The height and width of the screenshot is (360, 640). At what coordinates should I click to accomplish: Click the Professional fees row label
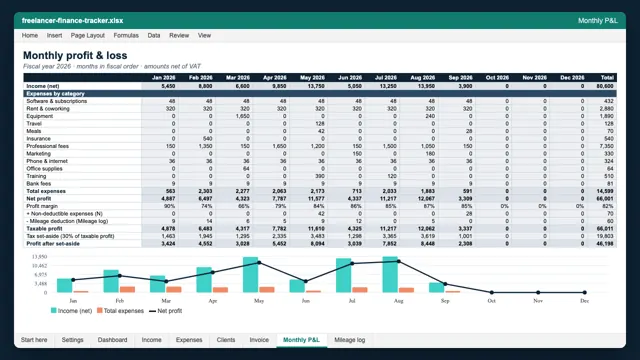[47, 146]
